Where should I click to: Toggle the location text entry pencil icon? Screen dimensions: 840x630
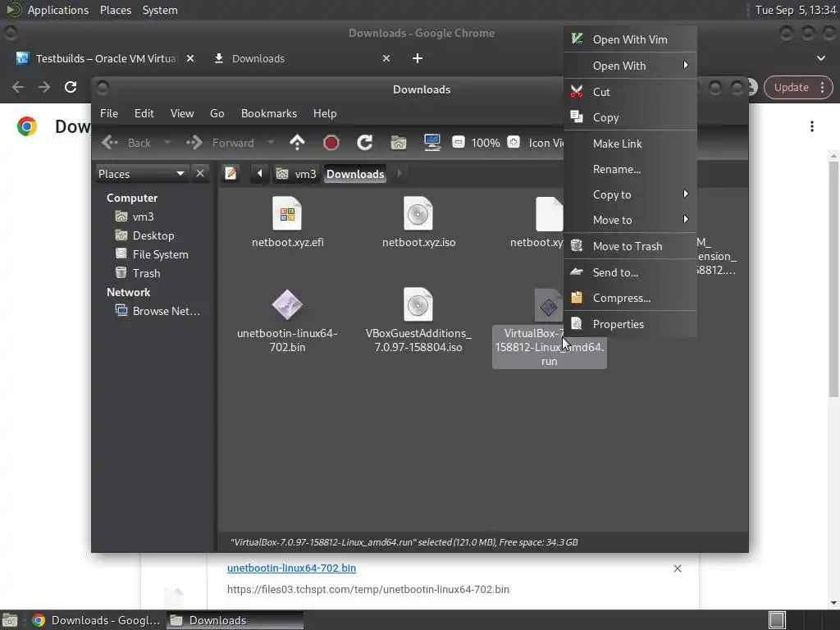pyautogui.click(x=231, y=174)
